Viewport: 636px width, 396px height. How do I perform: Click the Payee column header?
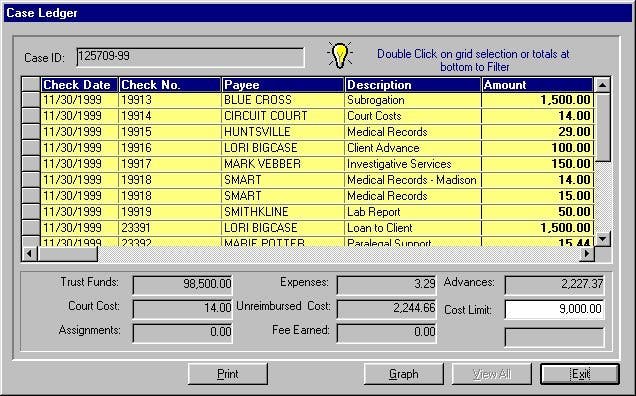click(283, 85)
